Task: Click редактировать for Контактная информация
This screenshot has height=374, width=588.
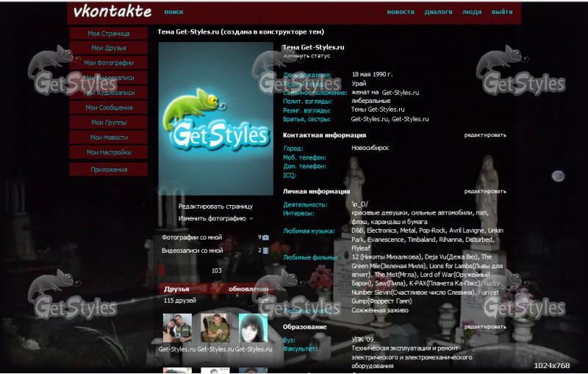Action: pyautogui.click(x=485, y=135)
